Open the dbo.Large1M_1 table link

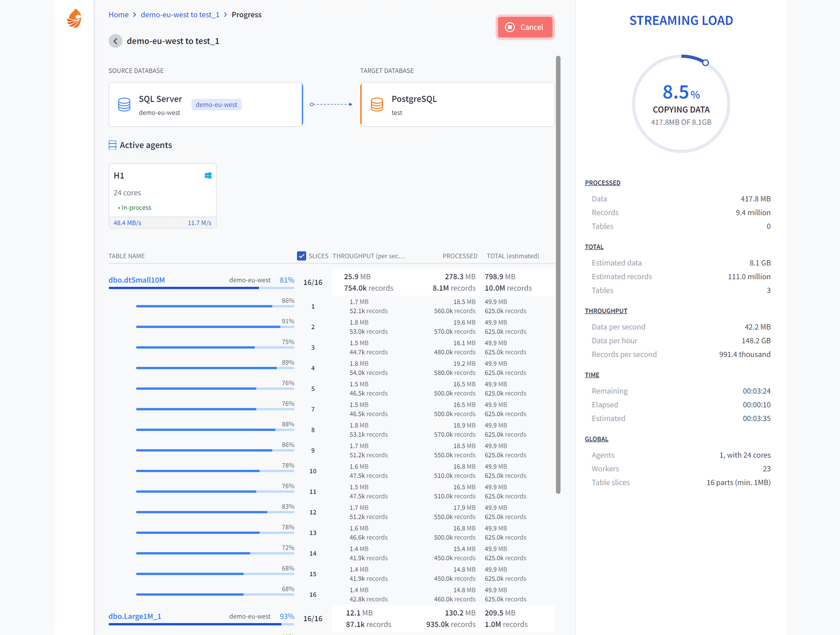135,617
